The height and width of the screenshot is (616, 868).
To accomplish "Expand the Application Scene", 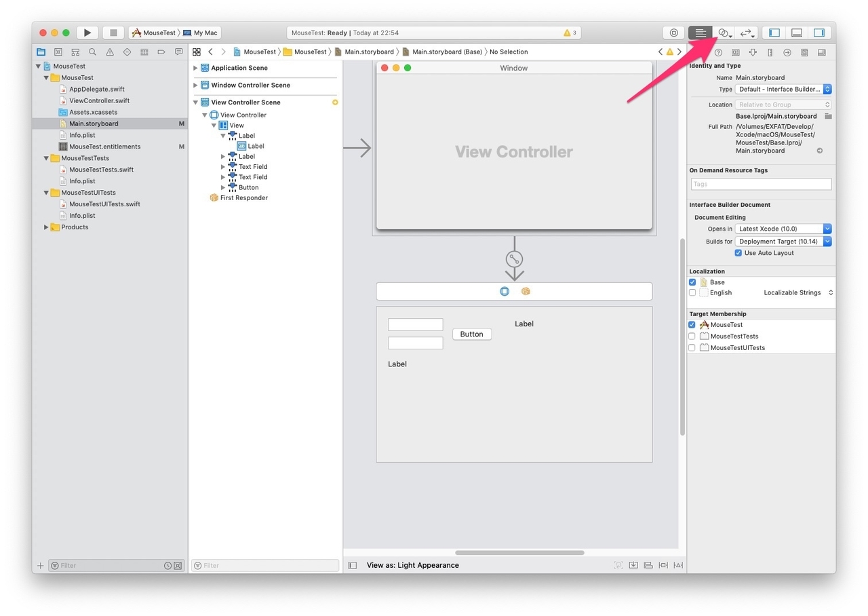I will [x=195, y=68].
